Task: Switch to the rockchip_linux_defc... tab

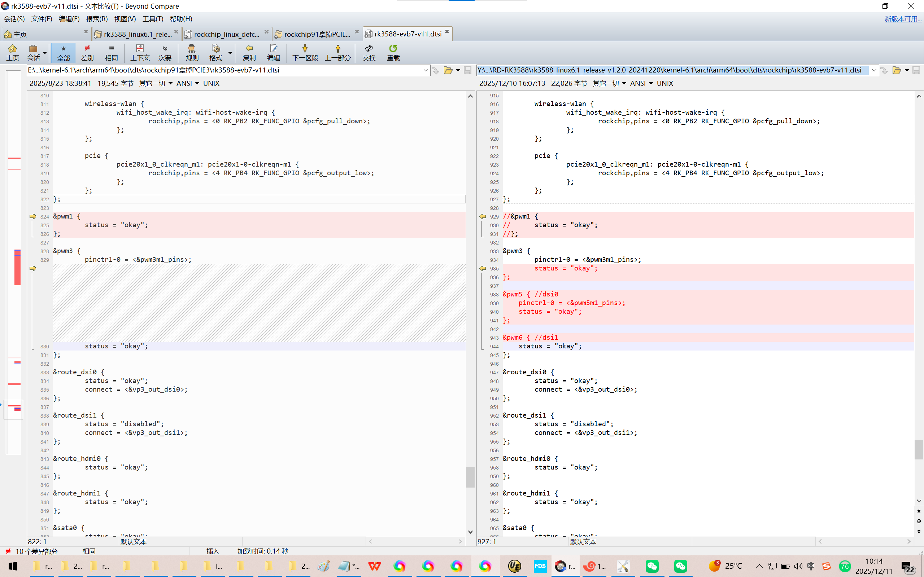Action: [226, 34]
